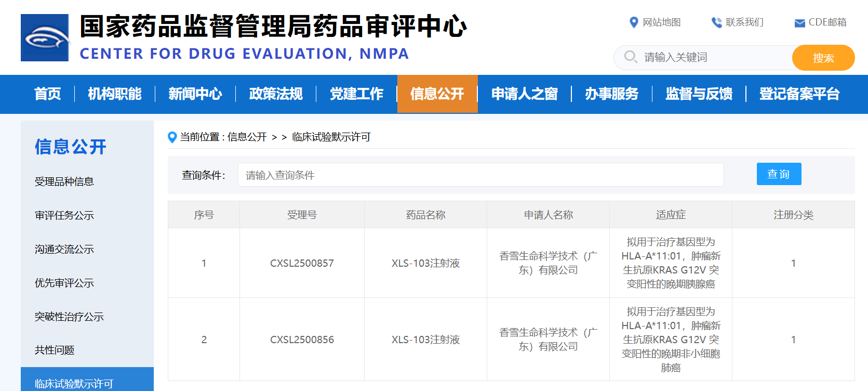868x391 pixels.
Task: Select 登记备案平台 in the navigation bar
Action: tap(799, 94)
